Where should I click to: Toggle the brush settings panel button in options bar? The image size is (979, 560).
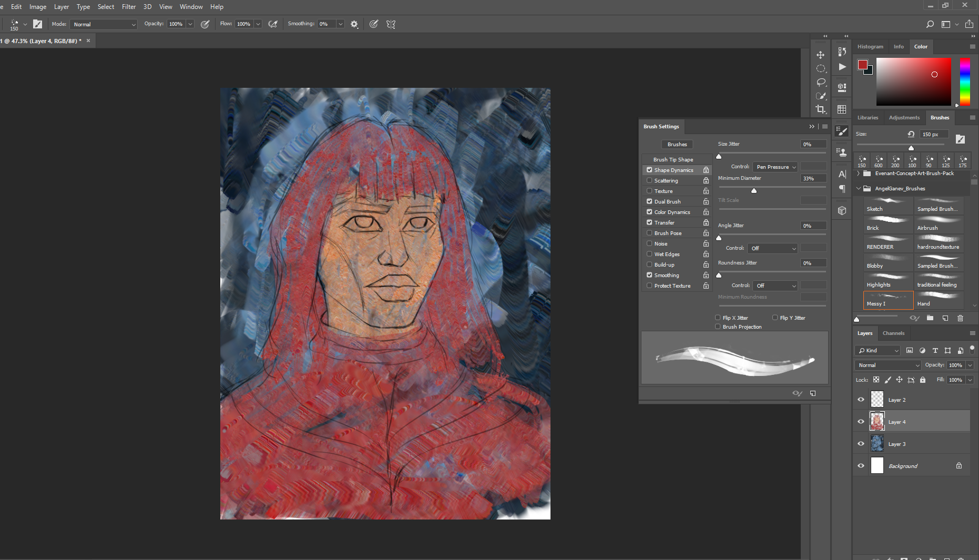[x=37, y=24]
